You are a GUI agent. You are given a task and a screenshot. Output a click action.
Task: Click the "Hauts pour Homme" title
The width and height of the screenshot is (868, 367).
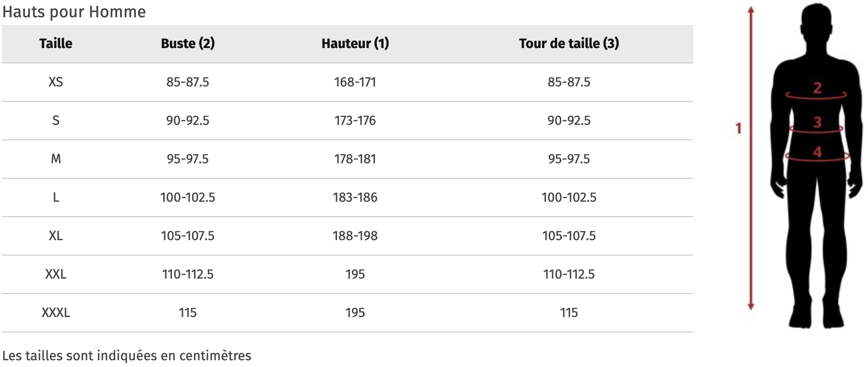pos(74,12)
